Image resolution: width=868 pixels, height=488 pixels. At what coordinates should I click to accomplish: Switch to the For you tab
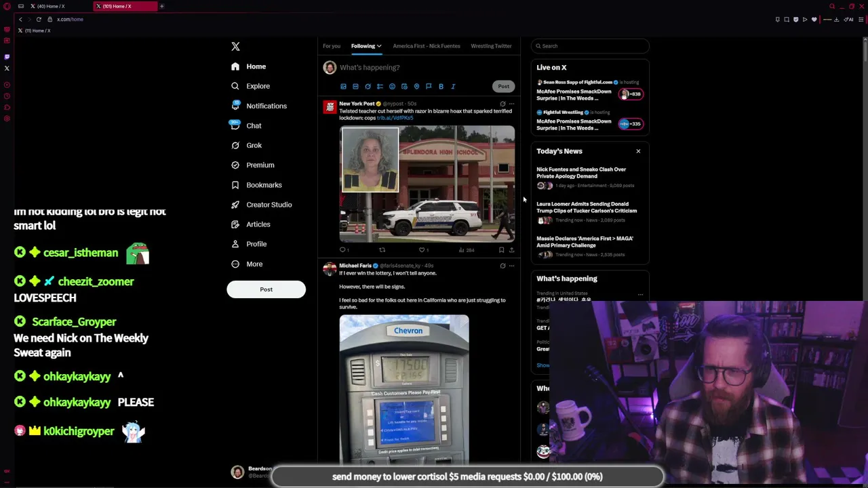(332, 46)
